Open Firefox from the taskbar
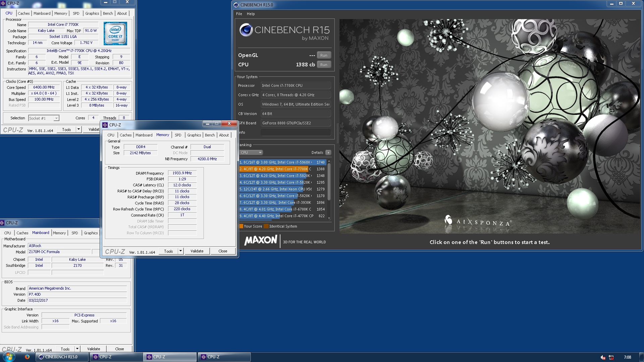The width and height of the screenshot is (644, 362). coord(27,357)
